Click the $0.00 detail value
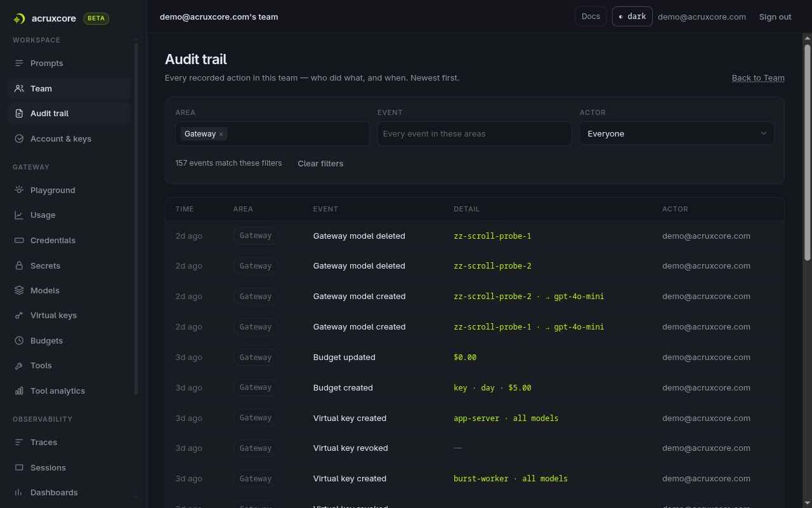Image resolution: width=812 pixels, height=508 pixels. (465, 358)
